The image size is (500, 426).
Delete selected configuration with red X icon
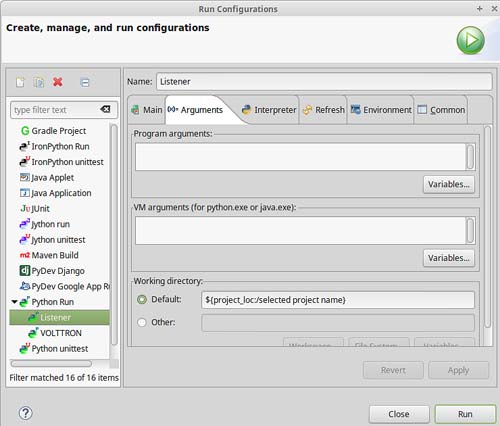pos(58,82)
